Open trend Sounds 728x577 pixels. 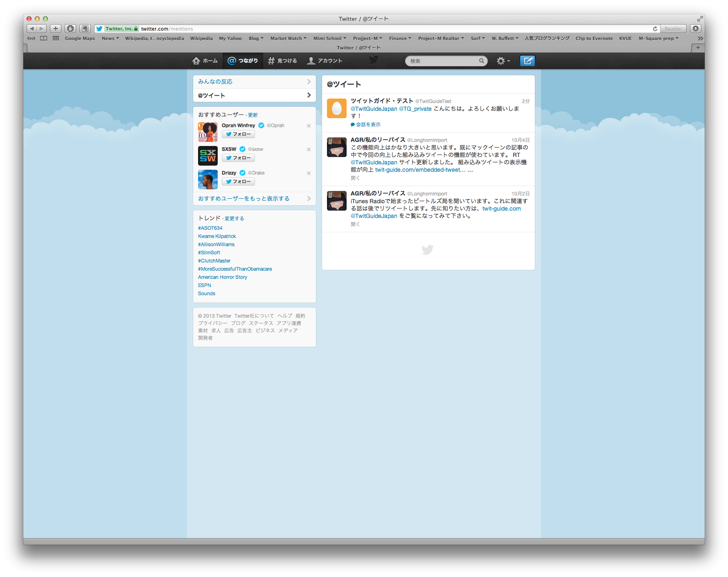point(207,294)
